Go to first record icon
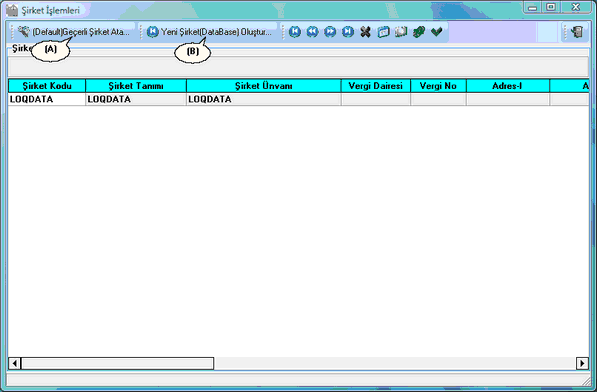The width and height of the screenshot is (597, 392). pos(294,32)
